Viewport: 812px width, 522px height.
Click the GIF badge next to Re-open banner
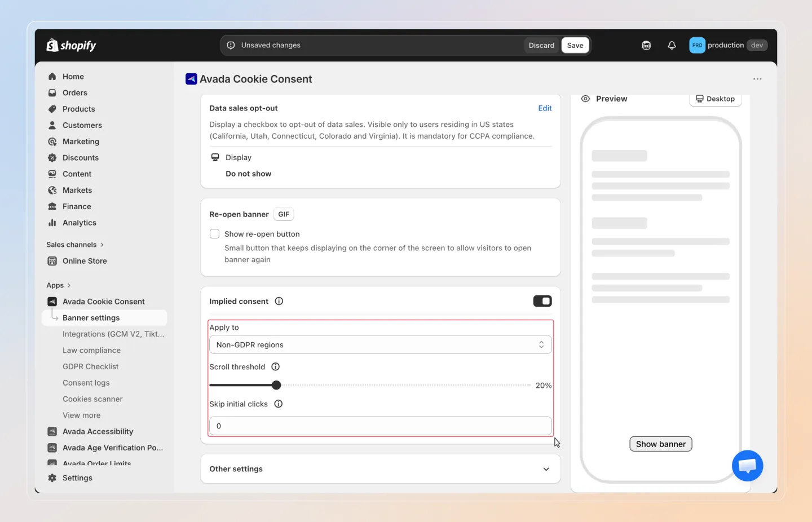click(284, 214)
